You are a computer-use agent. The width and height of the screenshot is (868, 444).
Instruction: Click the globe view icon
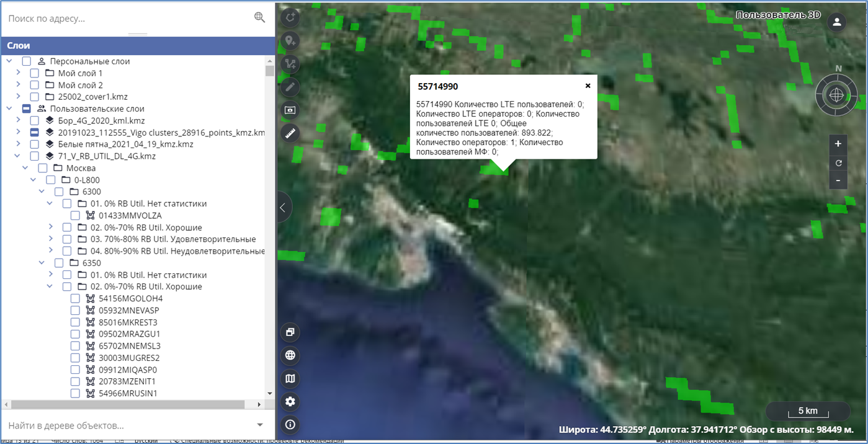[x=290, y=355]
